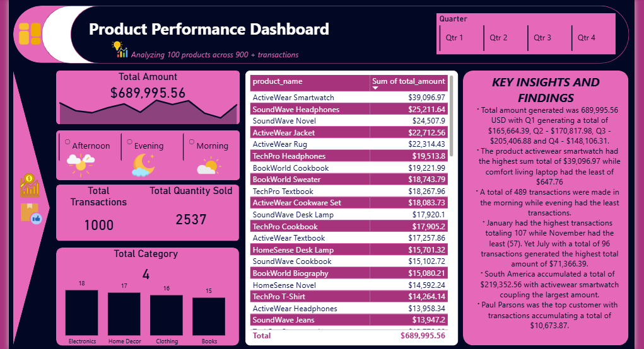
Task: Click the Total Category count 4
Action: pos(146,275)
